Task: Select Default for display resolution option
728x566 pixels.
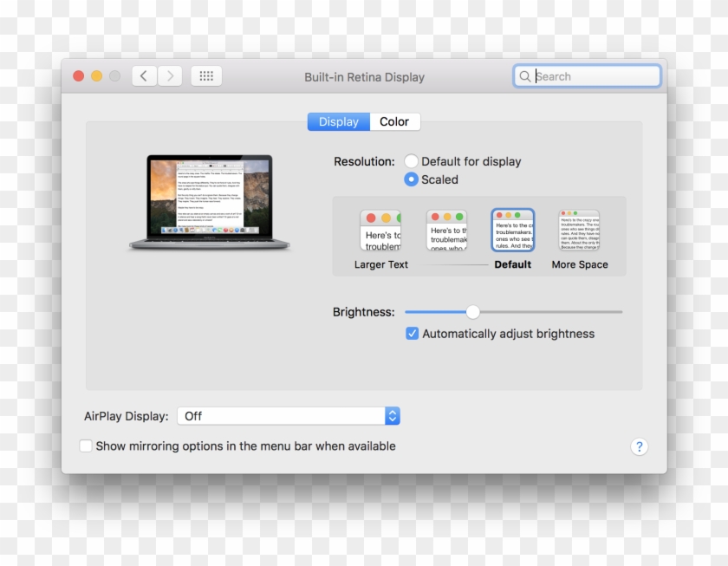Action: point(412,161)
